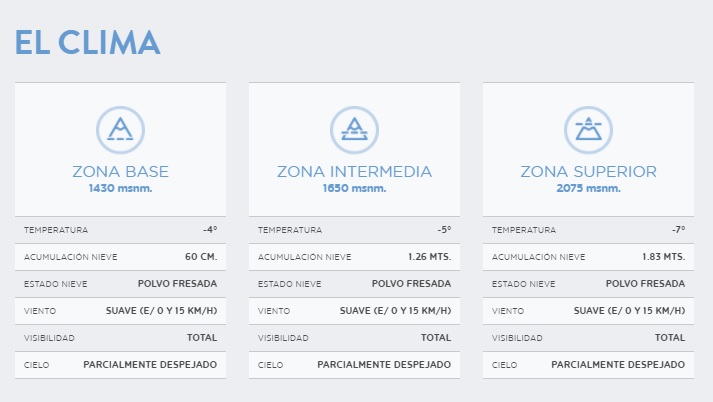The height and width of the screenshot is (402, 713).
Task: Click Estado Nieve row in Zona Base
Action: click(120, 284)
